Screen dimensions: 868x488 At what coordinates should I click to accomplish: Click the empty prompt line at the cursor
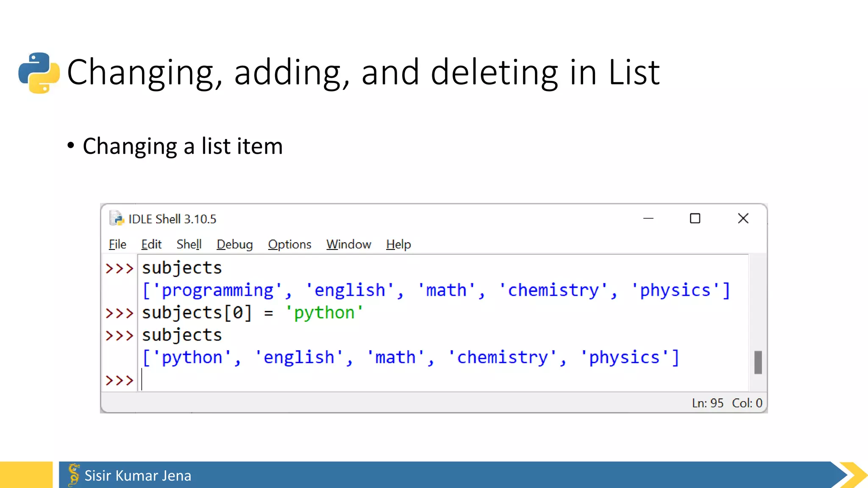coord(443,380)
